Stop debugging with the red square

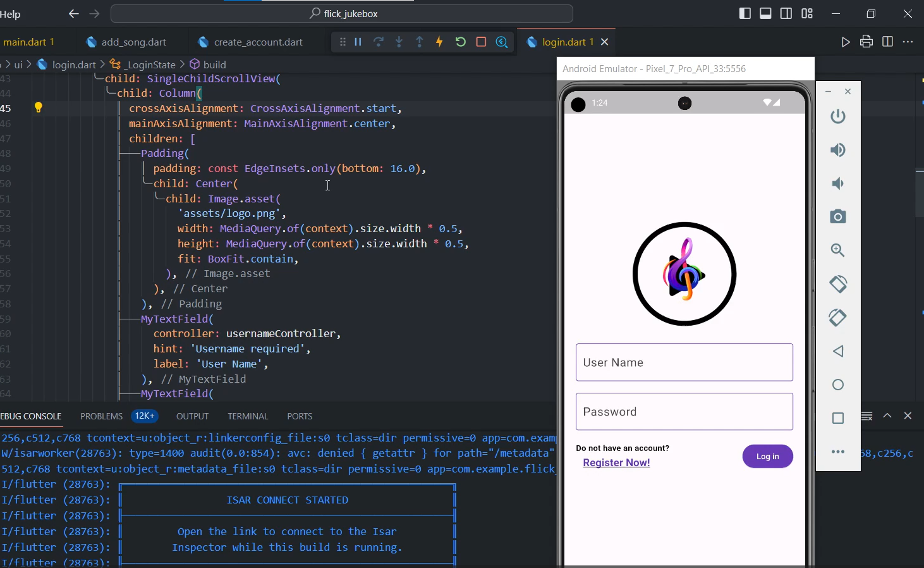(481, 42)
